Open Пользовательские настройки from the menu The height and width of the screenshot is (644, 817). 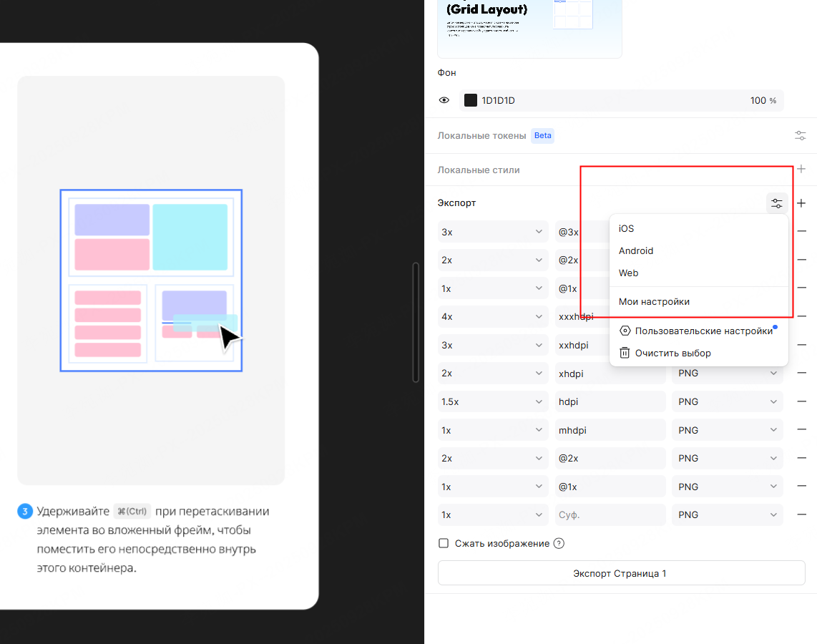point(703,331)
